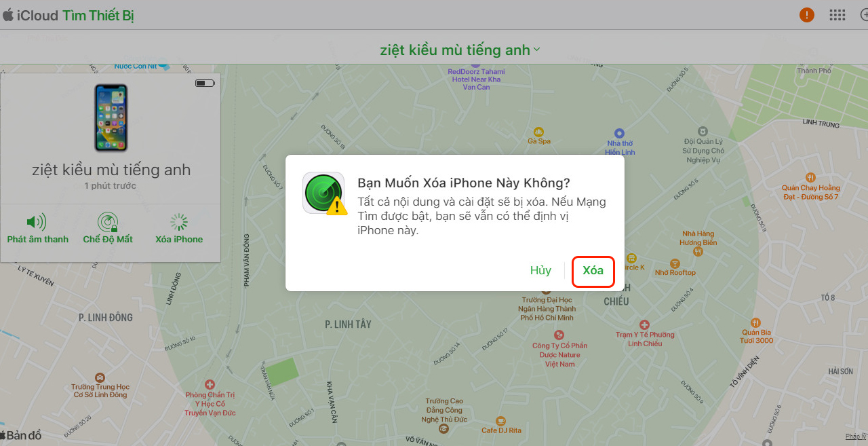Open the Pháp lý legal link
This screenshot has width=868, height=446.
pyautogui.click(x=855, y=436)
